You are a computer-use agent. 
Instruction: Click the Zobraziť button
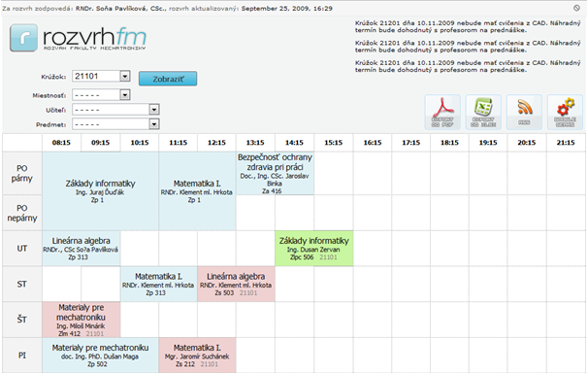coord(168,79)
